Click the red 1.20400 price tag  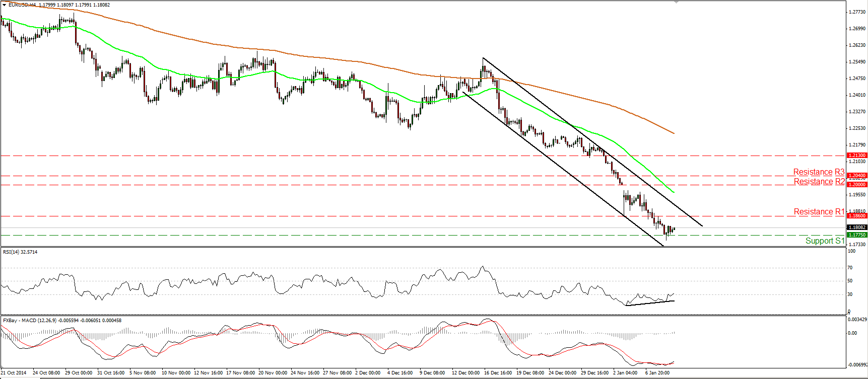(857, 176)
